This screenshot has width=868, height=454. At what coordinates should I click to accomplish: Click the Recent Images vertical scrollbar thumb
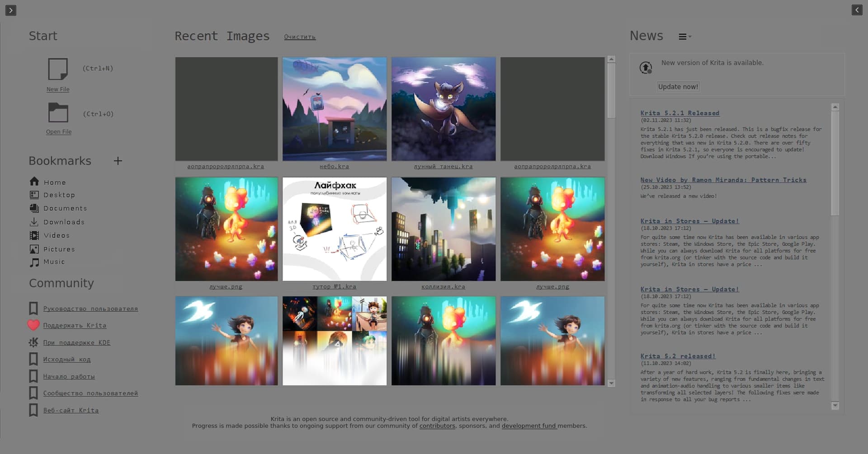(x=611, y=90)
